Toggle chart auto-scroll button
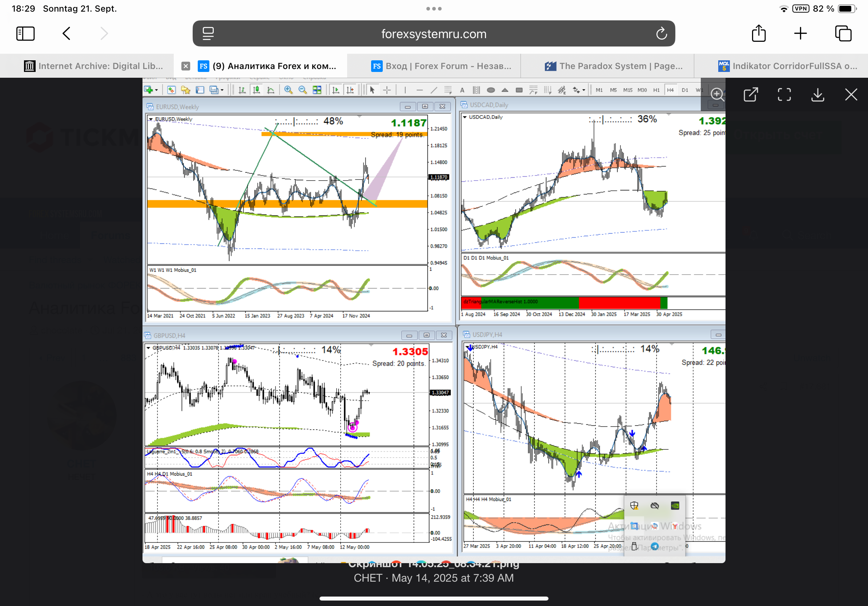Viewport: 868px width, 606px height. (335, 90)
